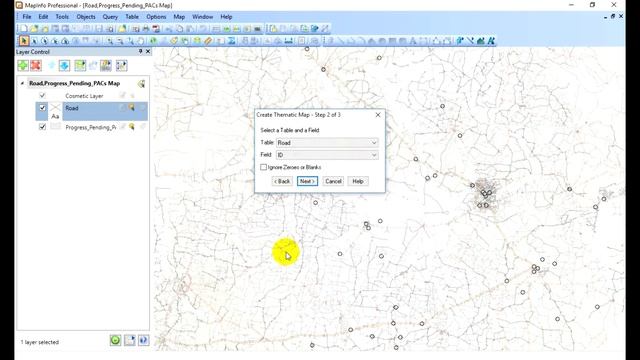Image resolution: width=640 pixels, height=360 pixels.
Task: Open the Tools menu
Action: pos(62,17)
